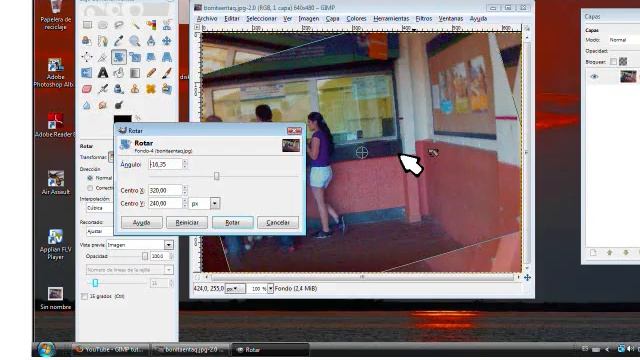Screen dimensions: 640x360
Task: Open the Recortado Ajustar combo box
Action: pyautogui.click(x=100, y=231)
